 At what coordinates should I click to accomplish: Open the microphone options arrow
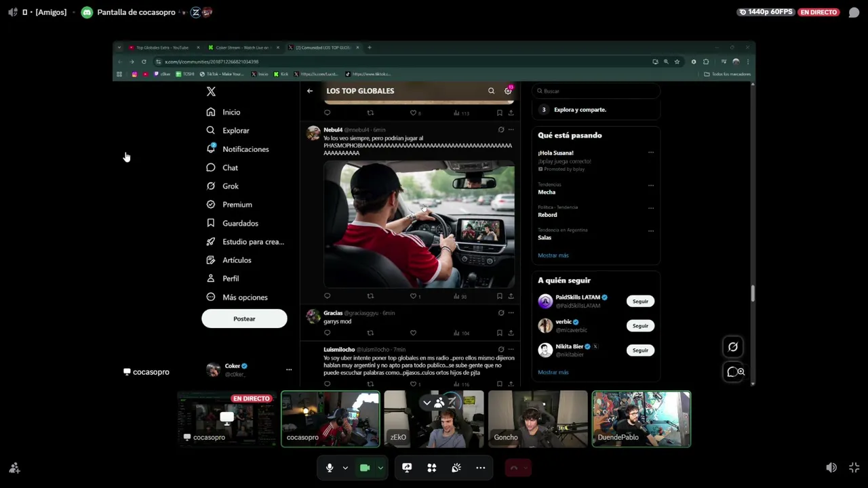point(345,468)
